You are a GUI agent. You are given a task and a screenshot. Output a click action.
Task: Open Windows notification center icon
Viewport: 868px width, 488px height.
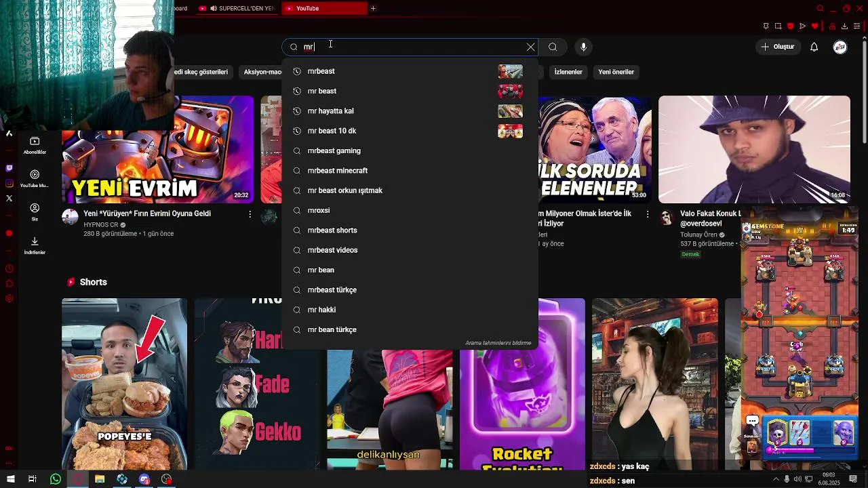click(853, 479)
